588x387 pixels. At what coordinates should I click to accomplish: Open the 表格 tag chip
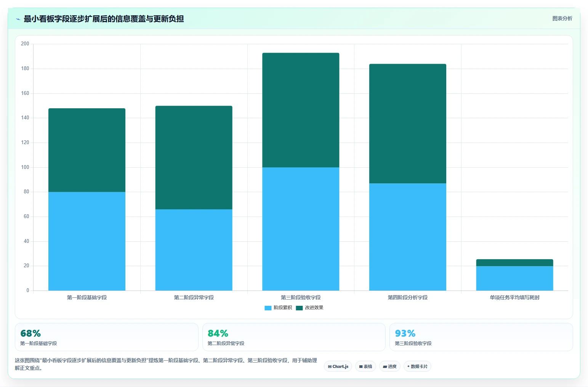pos(365,366)
